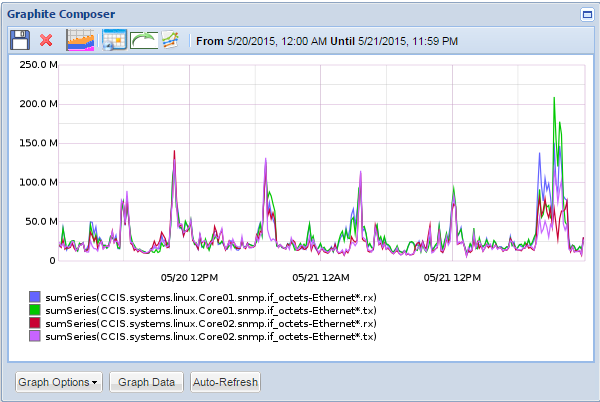
Task: Click the red X delete icon
Action: (46, 40)
